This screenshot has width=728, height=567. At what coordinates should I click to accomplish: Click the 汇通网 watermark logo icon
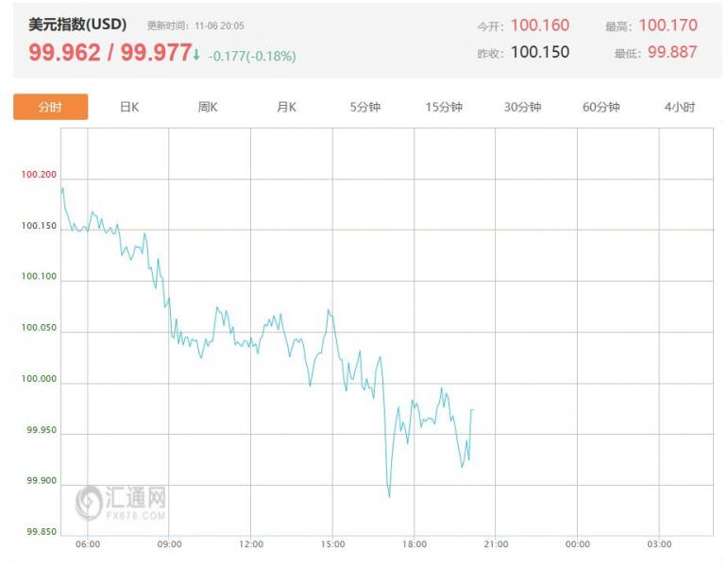pyautogui.click(x=89, y=501)
